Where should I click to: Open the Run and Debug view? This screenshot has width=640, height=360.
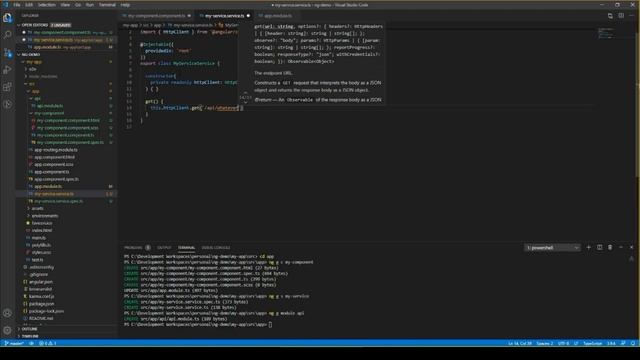tap(7, 70)
